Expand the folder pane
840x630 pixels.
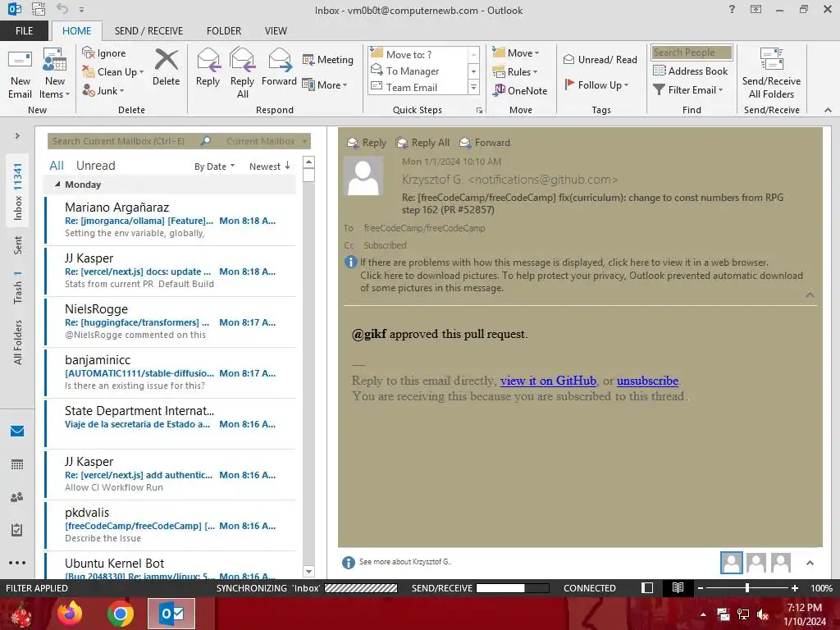click(17, 136)
